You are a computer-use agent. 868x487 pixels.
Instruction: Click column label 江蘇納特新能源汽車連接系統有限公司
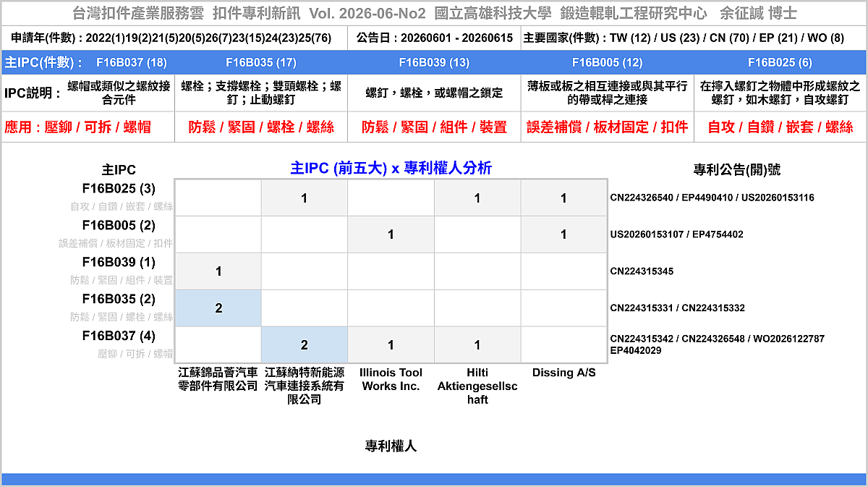pyautogui.click(x=305, y=386)
